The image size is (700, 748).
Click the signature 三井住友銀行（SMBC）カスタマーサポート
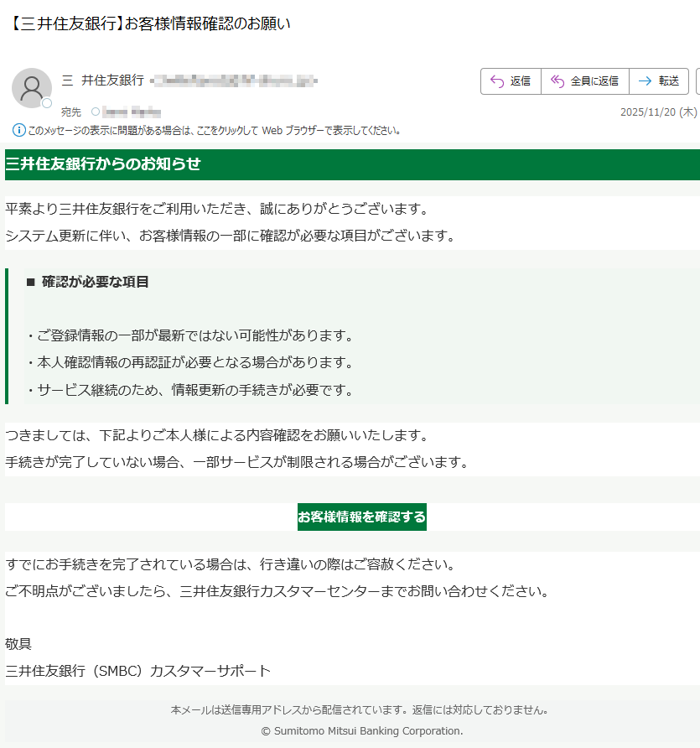pyautogui.click(x=138, y=671)
